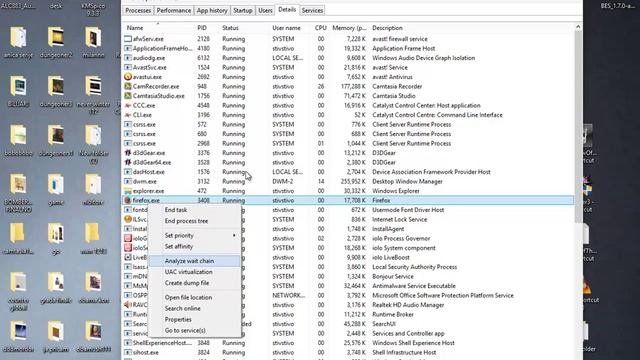This screenshot has width=640, height=360.
Task: Open the dungeoner2 desktop folder
Action: (56, 42)
